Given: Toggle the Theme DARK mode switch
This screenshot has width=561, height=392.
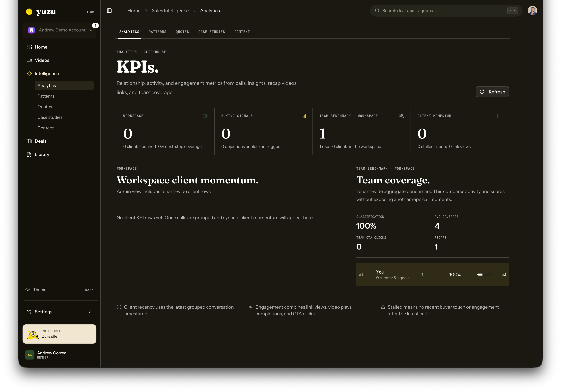Looking at the screenshot, I should point(89,290).
